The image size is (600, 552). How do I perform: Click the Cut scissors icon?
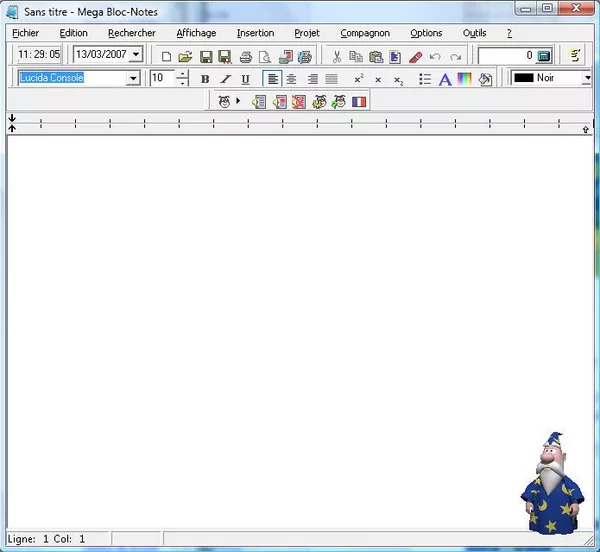(x=337, y=57)
